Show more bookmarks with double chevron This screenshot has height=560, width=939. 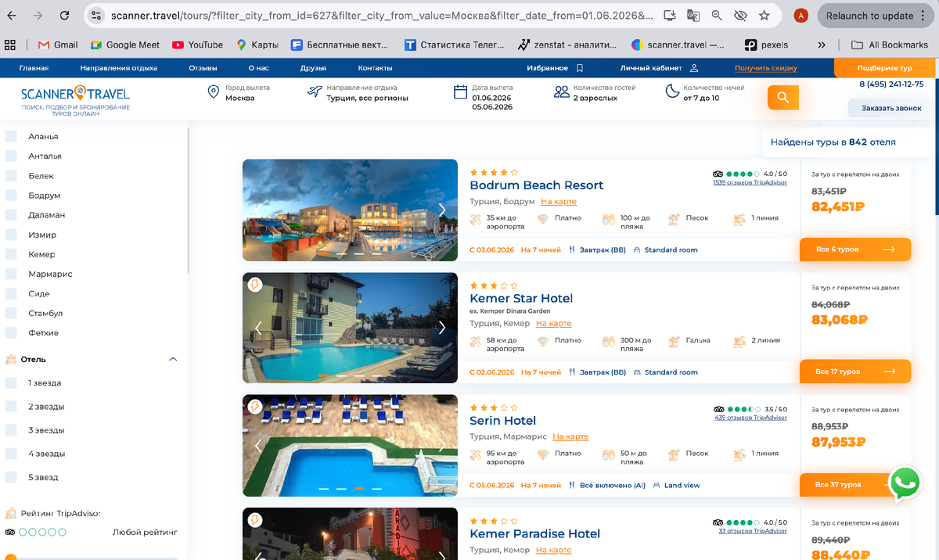[x=821, y=45]
